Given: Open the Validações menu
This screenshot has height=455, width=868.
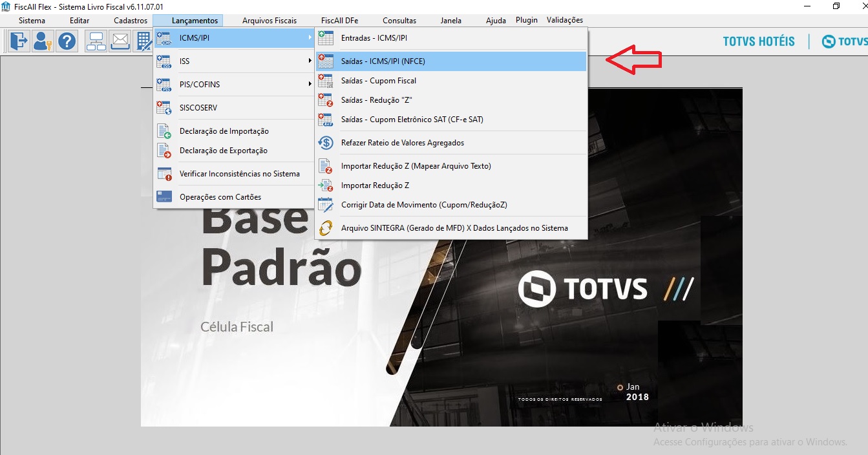Looking at the screenshot, I should tap(565, 20).
